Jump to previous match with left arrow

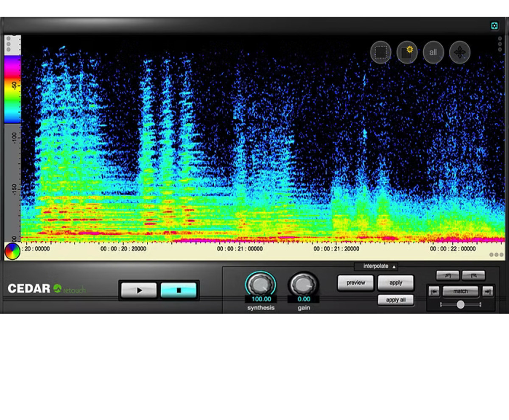point(433,291)
